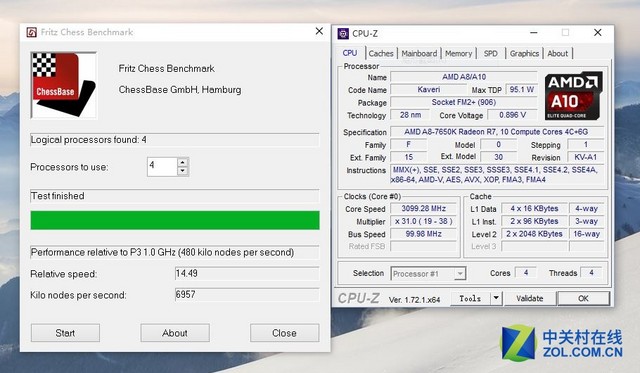Open the About tab in CPU-Z
Viewport: 640px width, 373px height.
[558, 53]
